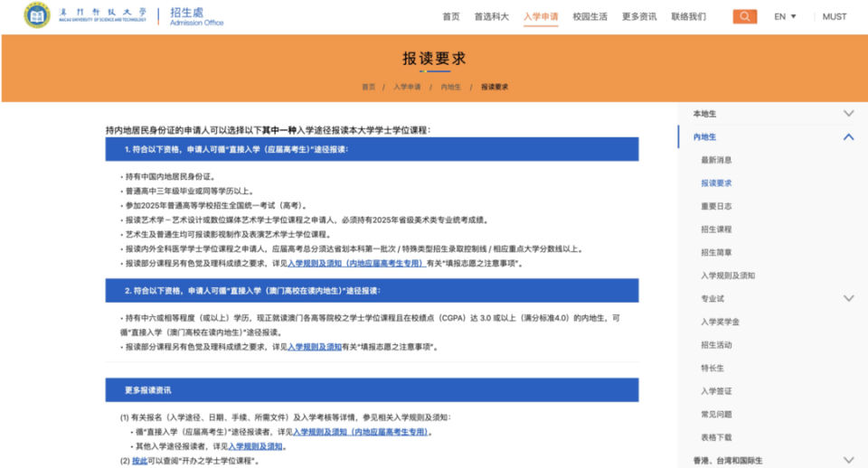Open 校园生活 in the top menu

tap(590, 16)
